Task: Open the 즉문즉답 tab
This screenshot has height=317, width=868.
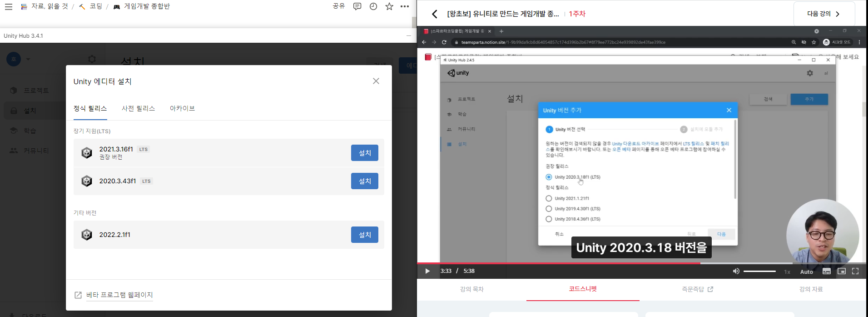Action: [698, 289]
